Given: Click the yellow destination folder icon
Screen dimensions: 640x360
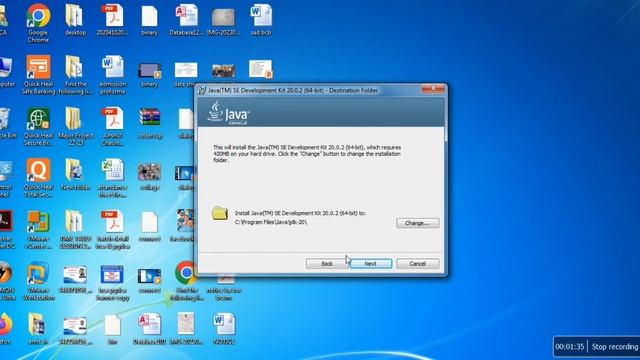Looking at the screenshot, I should (220, 213).
